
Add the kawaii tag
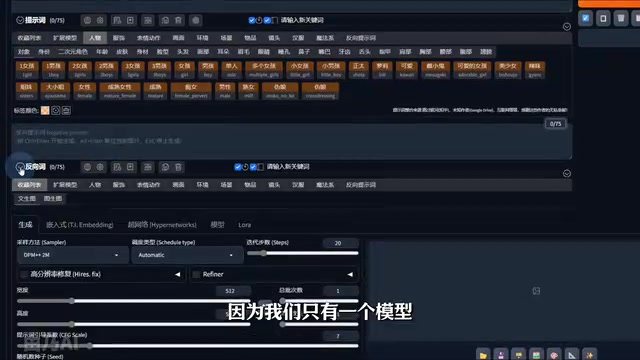point(407,70)
